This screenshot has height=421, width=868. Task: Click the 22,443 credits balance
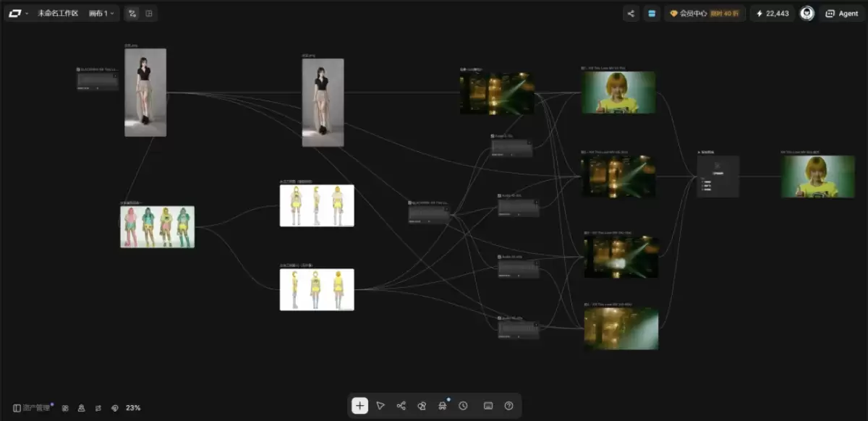(772, 13)
